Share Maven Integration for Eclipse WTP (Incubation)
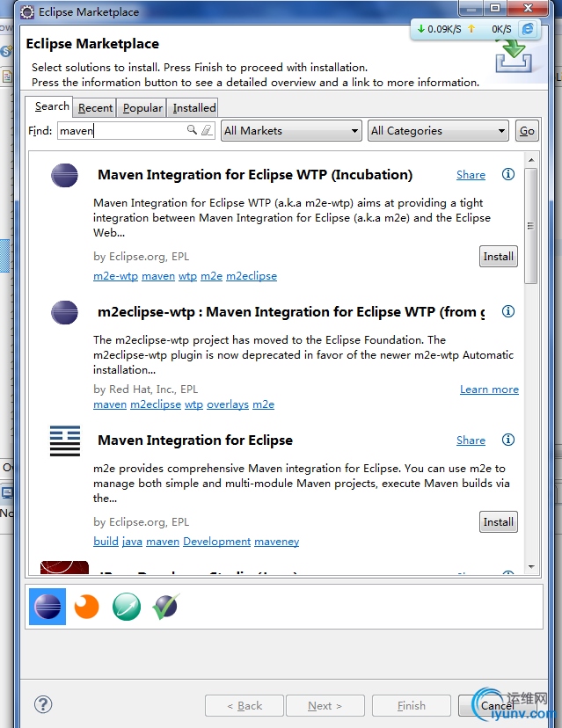The width and height of the screenshot is (562, 728). tap(471, 175)
